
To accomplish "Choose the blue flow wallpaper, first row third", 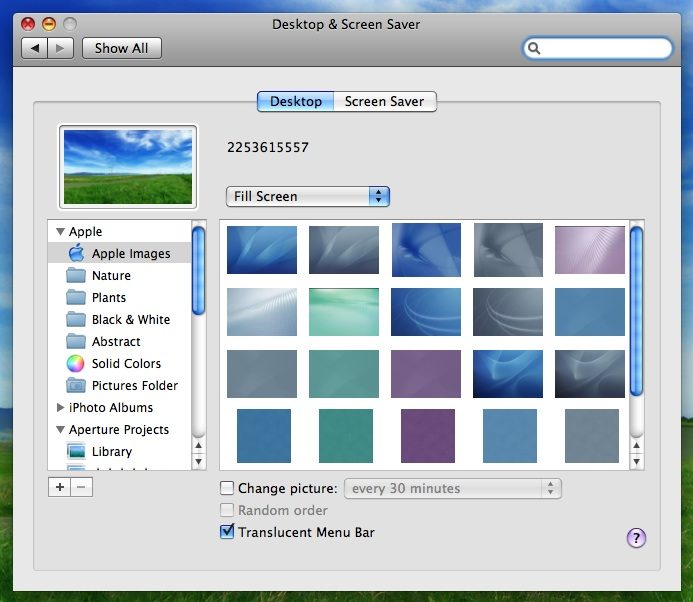I will point(426,250).
